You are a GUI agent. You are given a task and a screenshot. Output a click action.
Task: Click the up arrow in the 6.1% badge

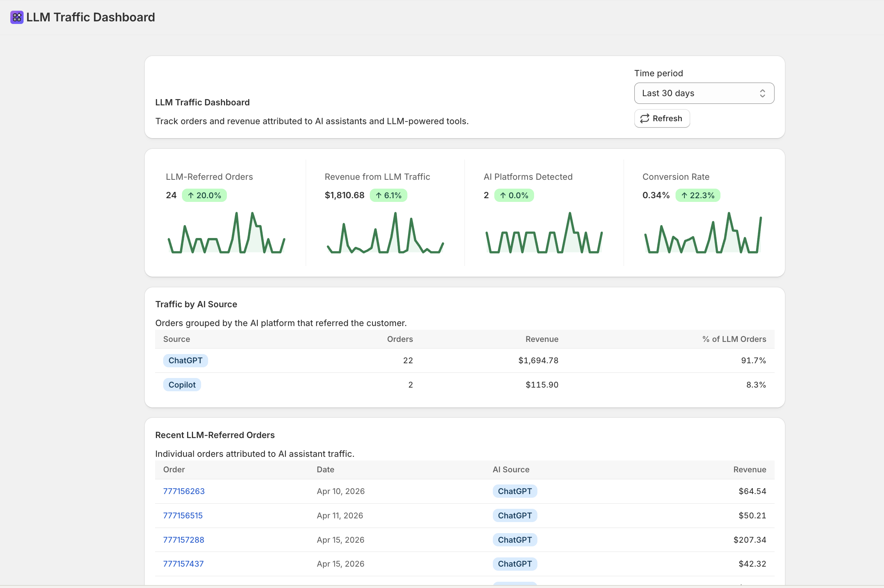click(379, 195)
